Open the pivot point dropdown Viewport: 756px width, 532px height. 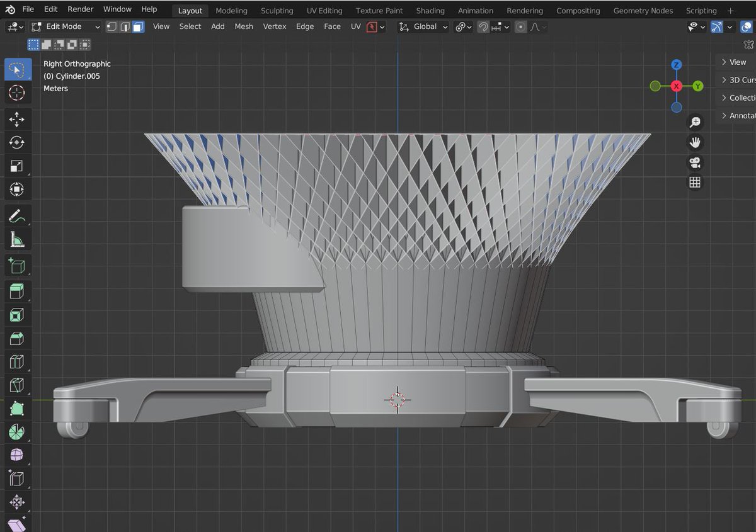(x=464, y=26)
